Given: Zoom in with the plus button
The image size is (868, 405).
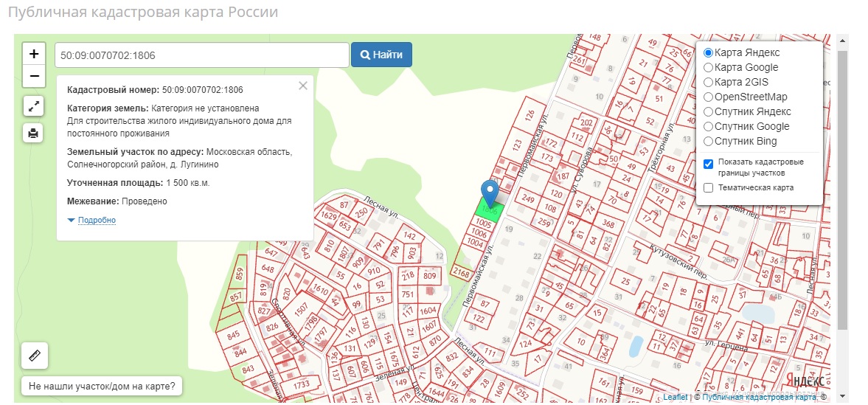Looking at the screenshot, I should (x=34, y=54).
